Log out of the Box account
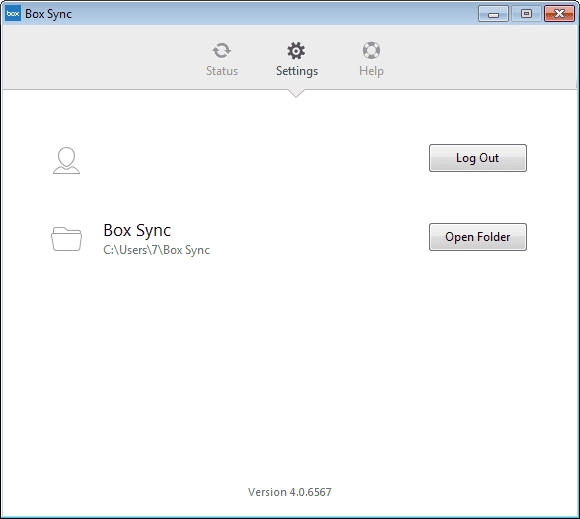The image size is (580, 519). pos(478,158)
